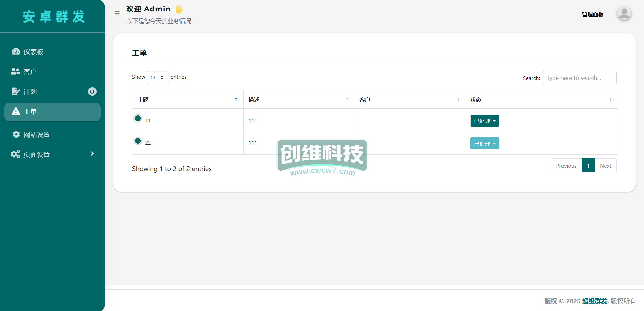
Task: Expand 页面设置 submenu chevron
Action: tap(92, 154)
